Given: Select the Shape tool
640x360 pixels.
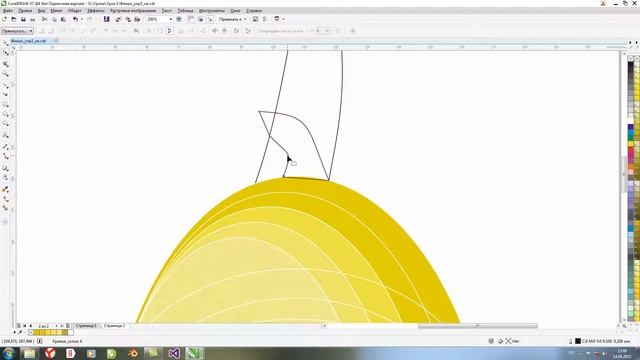Looking at the screenshot, I should pyautogui.click(x=5, y=53).
